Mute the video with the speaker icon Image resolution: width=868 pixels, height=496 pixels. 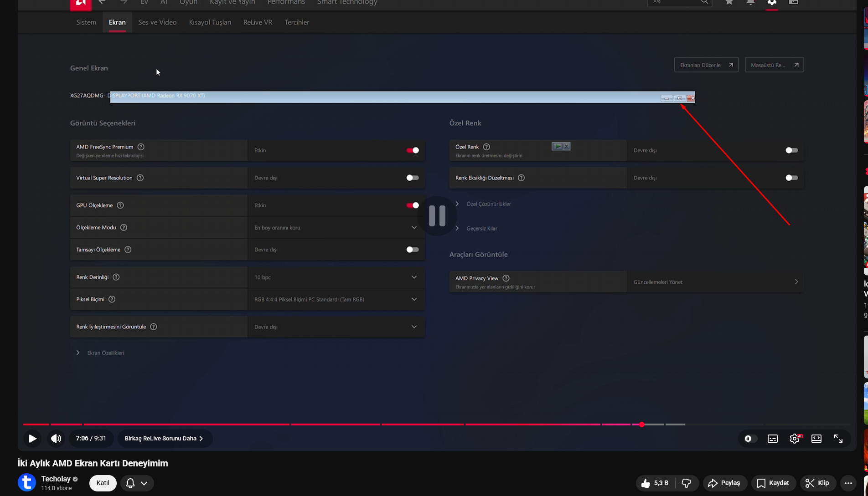56,439
